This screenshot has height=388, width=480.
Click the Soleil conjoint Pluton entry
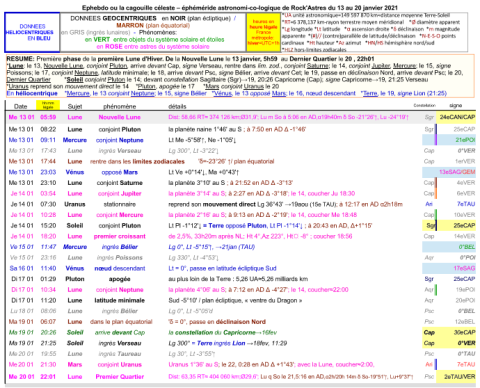pos(240,226)
